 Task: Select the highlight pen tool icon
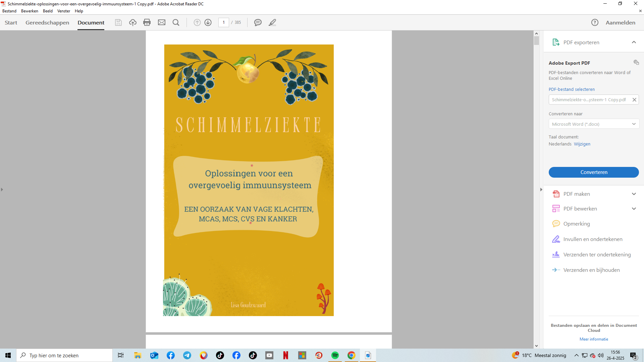click(272, 22)
